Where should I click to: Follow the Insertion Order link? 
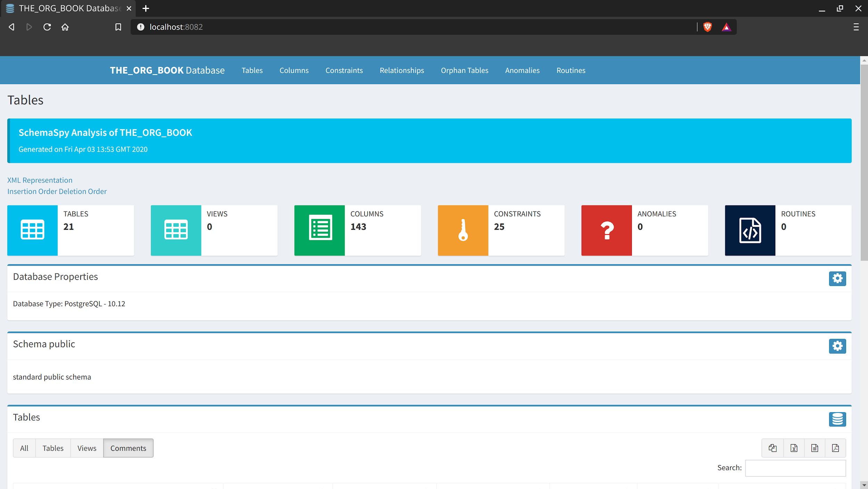[x=32, y=191]
